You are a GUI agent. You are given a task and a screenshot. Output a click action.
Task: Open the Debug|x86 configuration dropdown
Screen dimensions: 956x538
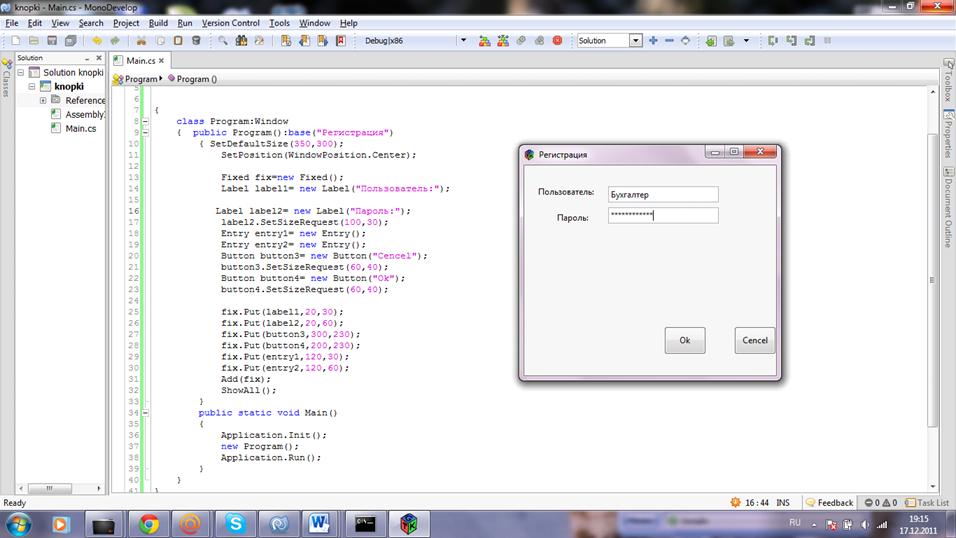click(x=462, y=41)
